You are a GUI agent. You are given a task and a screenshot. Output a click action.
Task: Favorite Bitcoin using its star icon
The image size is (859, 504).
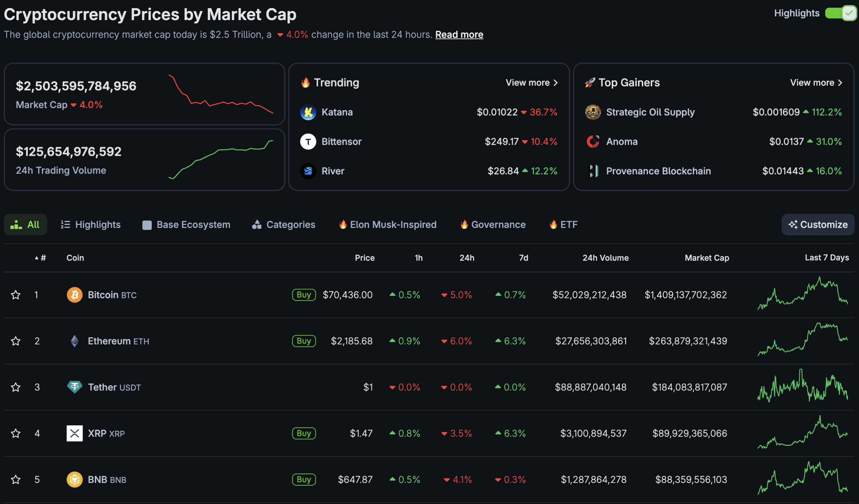point(15,295)
